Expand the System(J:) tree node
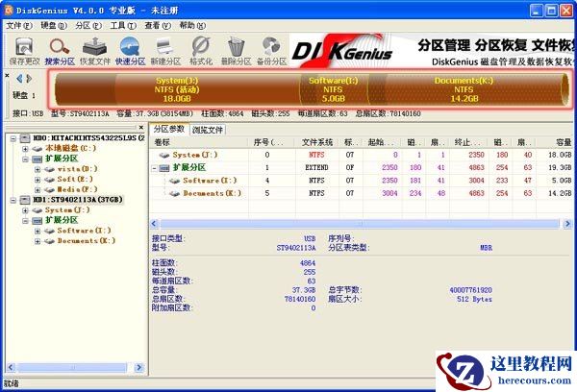 click(25, 210)
